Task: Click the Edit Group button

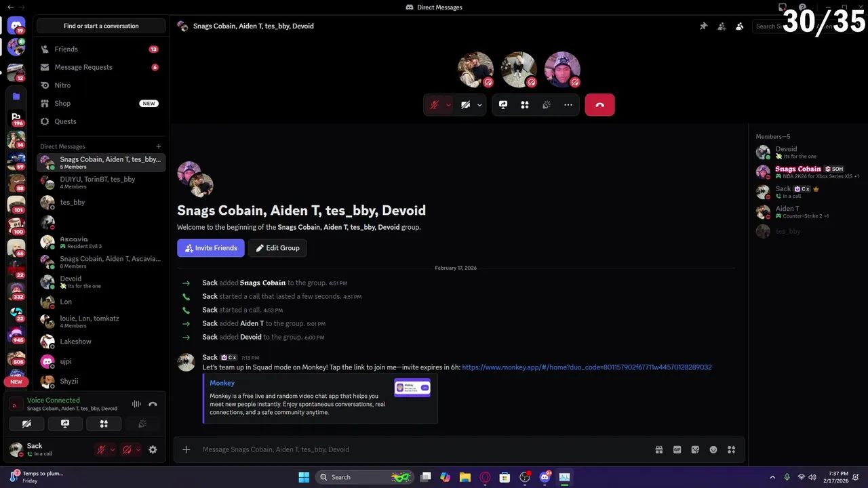Action: [x=277, y=248]
